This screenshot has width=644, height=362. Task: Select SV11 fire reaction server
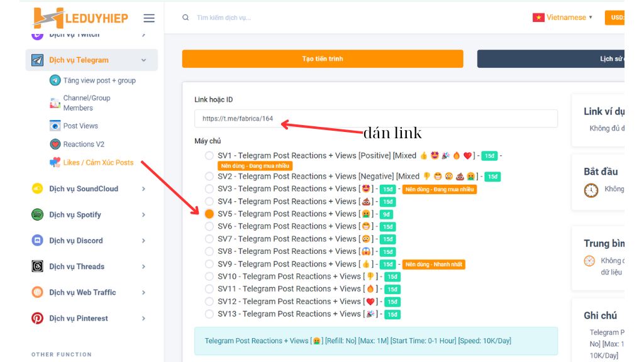tap(209, 289)
